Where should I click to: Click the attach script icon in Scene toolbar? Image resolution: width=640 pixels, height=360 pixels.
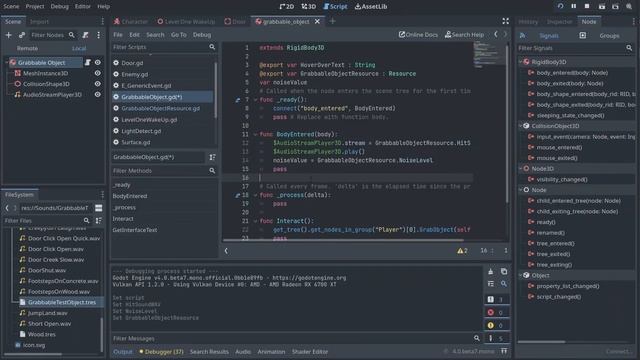click(x=85, y=35)
